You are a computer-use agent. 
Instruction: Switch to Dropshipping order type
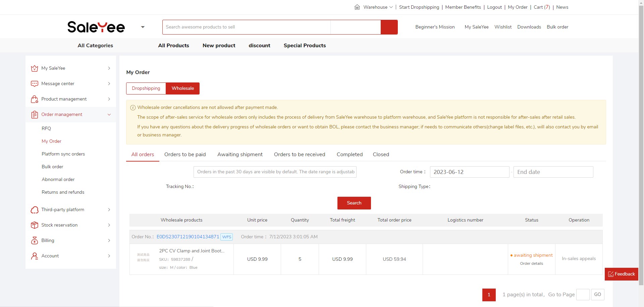point(146,88)
